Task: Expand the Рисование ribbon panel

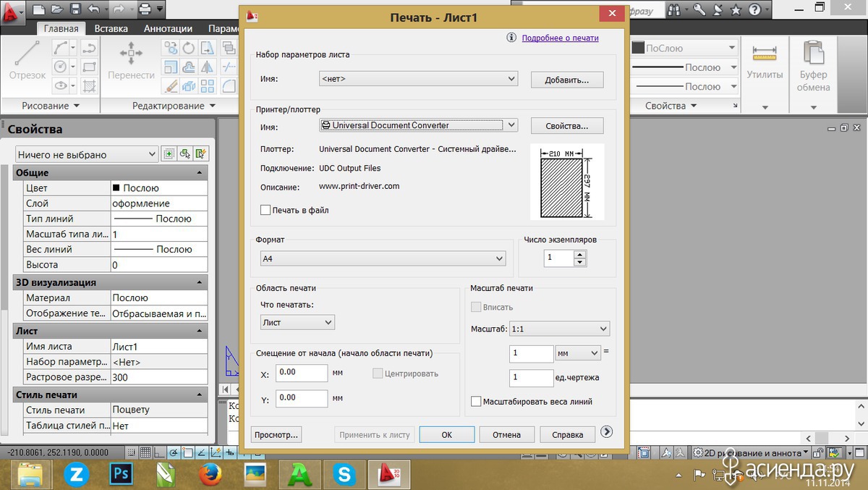Action: tap(50, 106)
